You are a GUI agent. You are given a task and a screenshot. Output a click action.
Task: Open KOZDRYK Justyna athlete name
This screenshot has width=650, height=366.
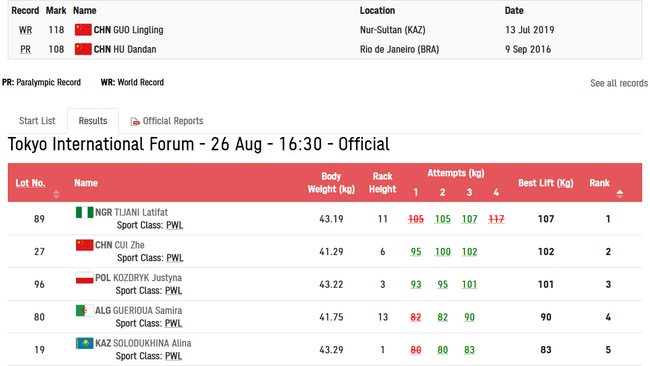coord(148,278)
